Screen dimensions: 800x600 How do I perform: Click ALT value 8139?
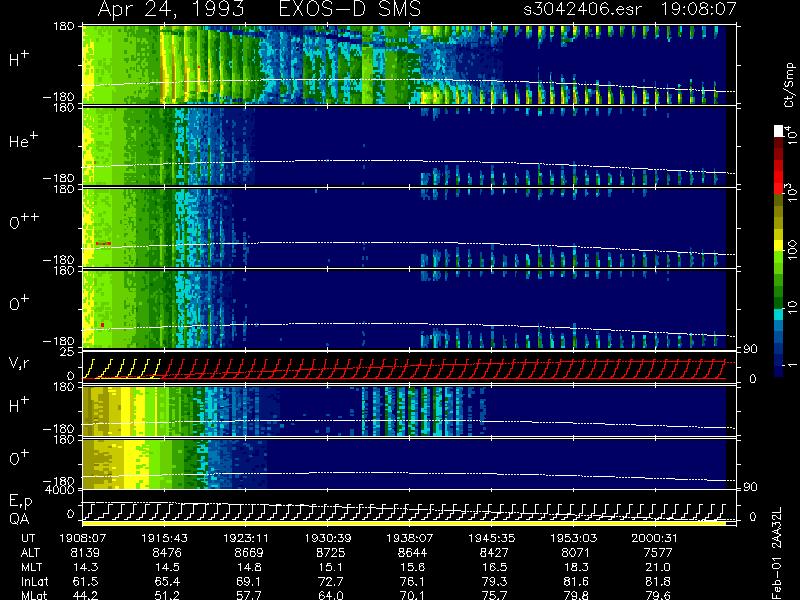(85, 553)
